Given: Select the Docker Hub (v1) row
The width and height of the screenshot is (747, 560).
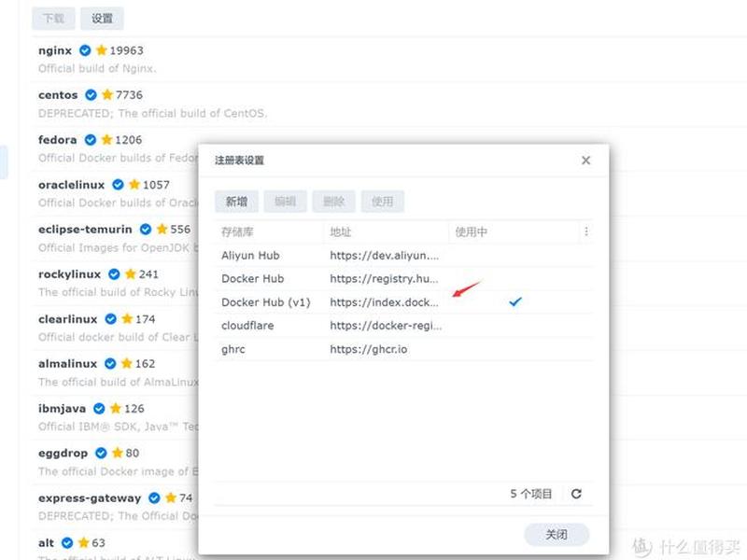Looking at the screenshot, I should click(x=404, y=301).
